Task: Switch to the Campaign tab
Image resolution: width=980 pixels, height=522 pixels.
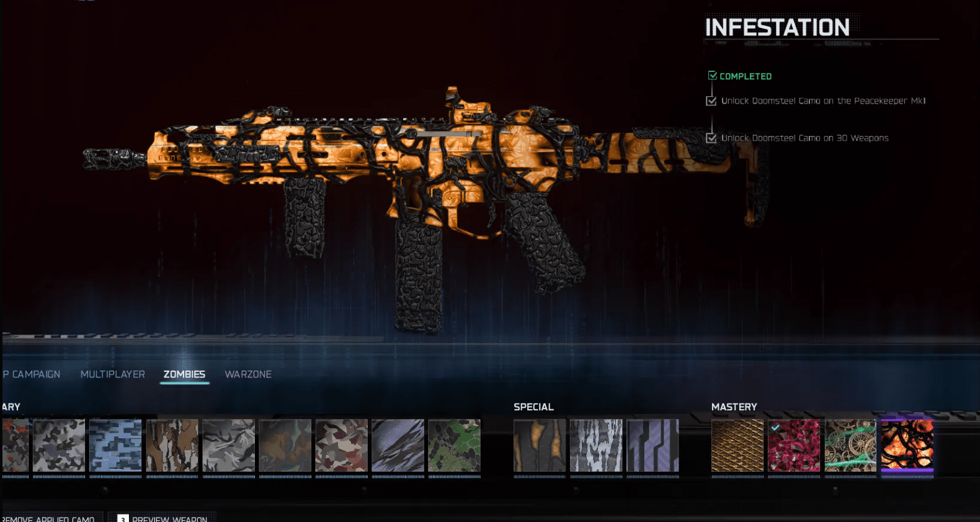Action: click(x=32, y=374)
